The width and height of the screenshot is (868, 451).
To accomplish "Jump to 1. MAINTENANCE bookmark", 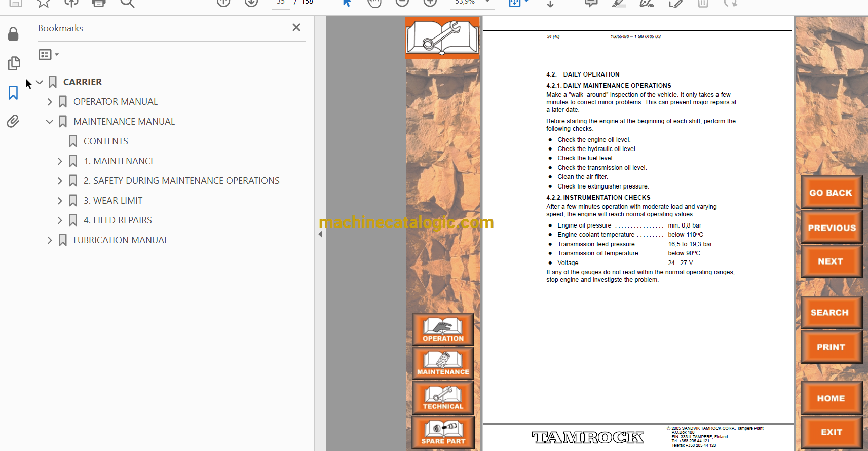I will [120, 161].
